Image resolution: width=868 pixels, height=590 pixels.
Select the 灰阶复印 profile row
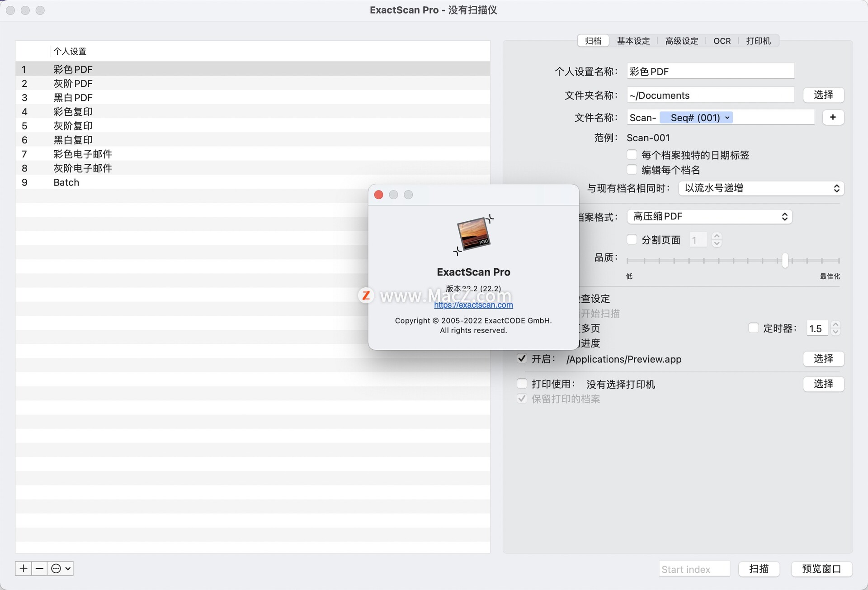coord(253,126)
